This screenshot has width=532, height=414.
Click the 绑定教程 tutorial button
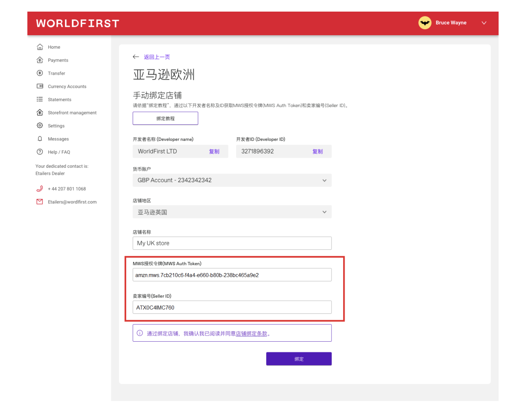[165, 118]
